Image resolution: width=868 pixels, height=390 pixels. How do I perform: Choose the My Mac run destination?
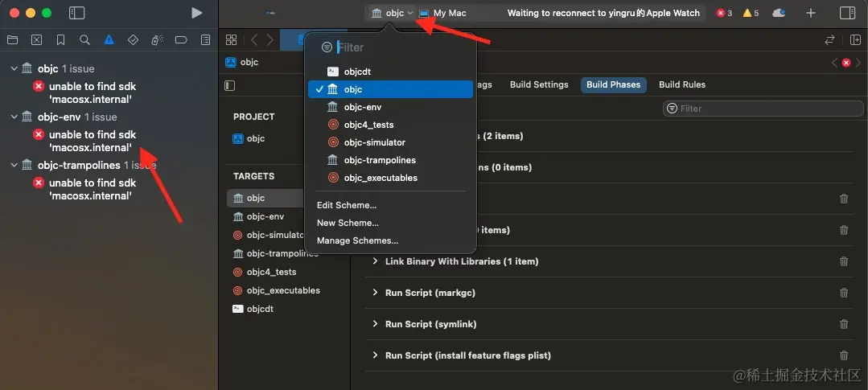(x=443, y=13)
